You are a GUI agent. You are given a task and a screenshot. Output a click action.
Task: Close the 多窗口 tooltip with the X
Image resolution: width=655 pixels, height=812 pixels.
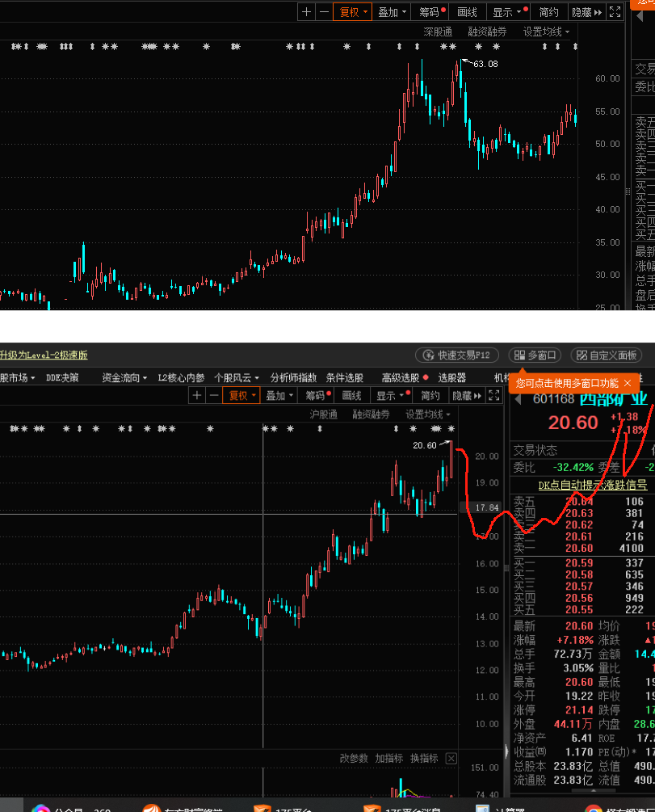coord(628,383)
